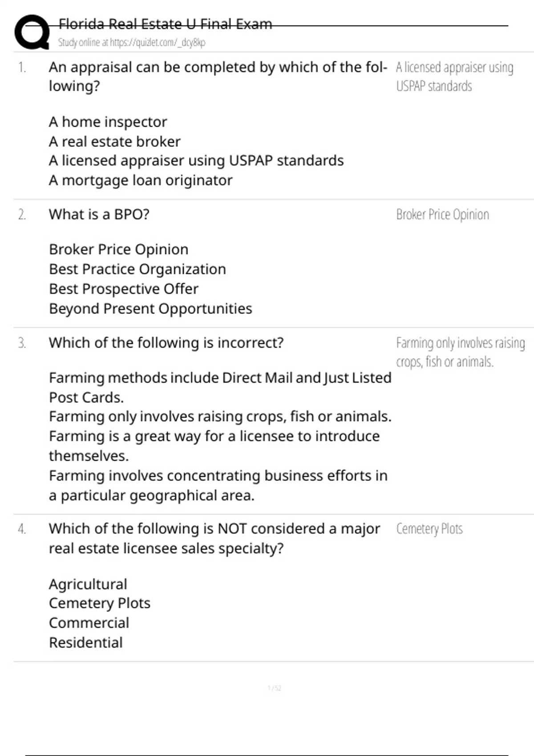The height and width of the screenshot is (756, 534).
Task: Click the question 'What is a BPO?'
Action: (99, 214)
